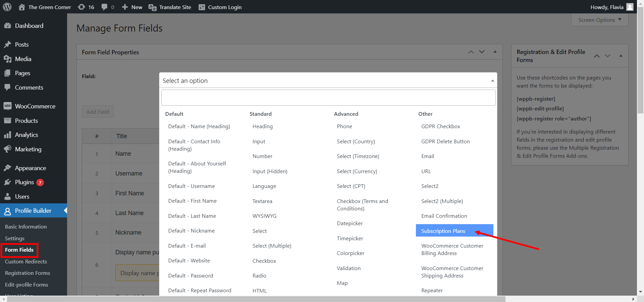Image resolution: width=644 pixels, height=302 pixels.
Task: Move Form Field Properties box up
Action: coord(471,52)
